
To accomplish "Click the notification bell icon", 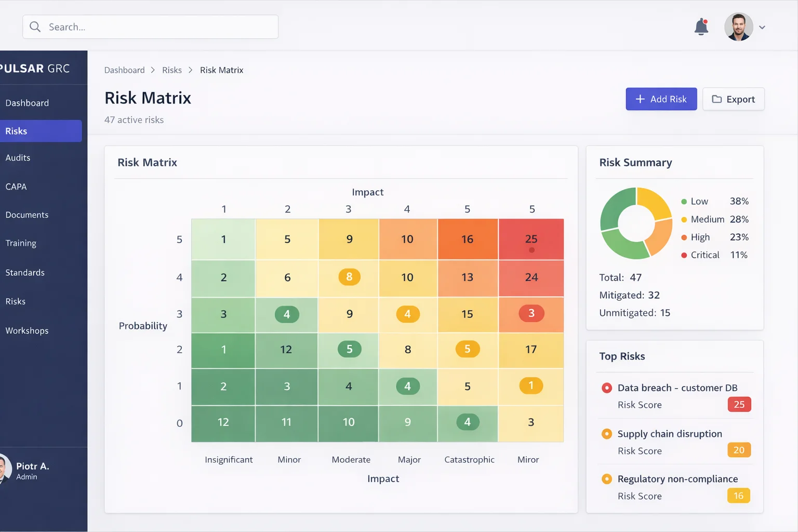I will [x=701, y=26].
